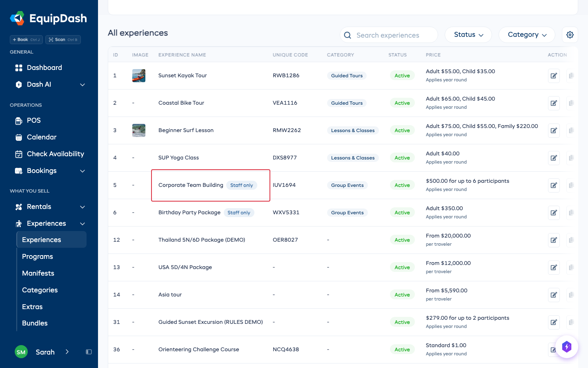
Task: Edit the Birthday Party Package row
Action: (x=554, y=213)
